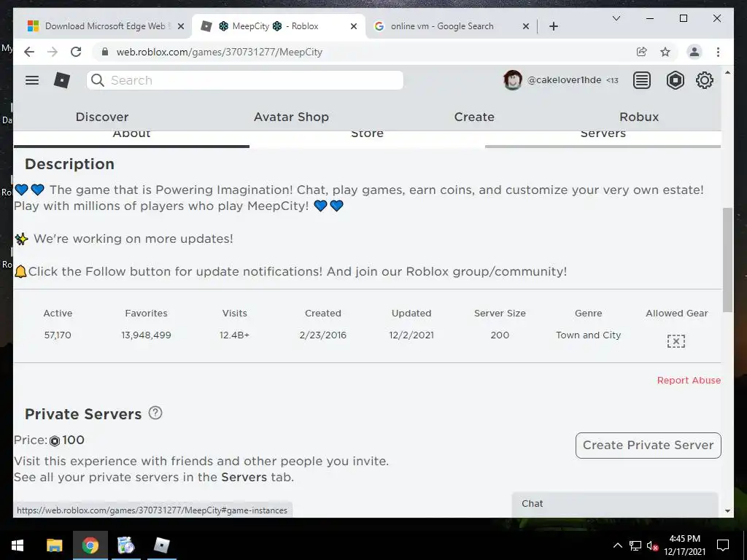The image size is (747, 560).
Task: Click the page scrollbar thumb
Action: pyautogui.click(x=727, y=260)
